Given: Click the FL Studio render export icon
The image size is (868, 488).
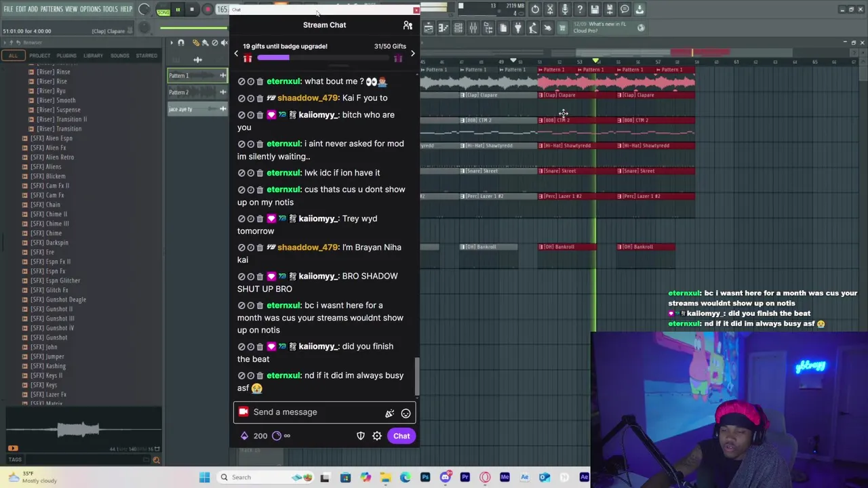Looking at the screenshot, I should [610, 9].
